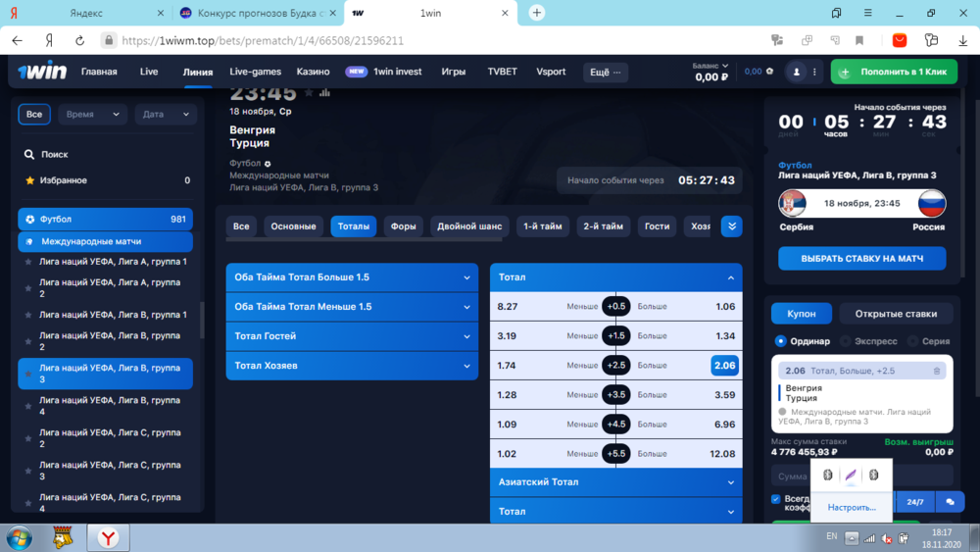Pick odds 8.27 for total under 0.5
The height and width of the screenshot is (552, 980).
(x=508, y=307)
